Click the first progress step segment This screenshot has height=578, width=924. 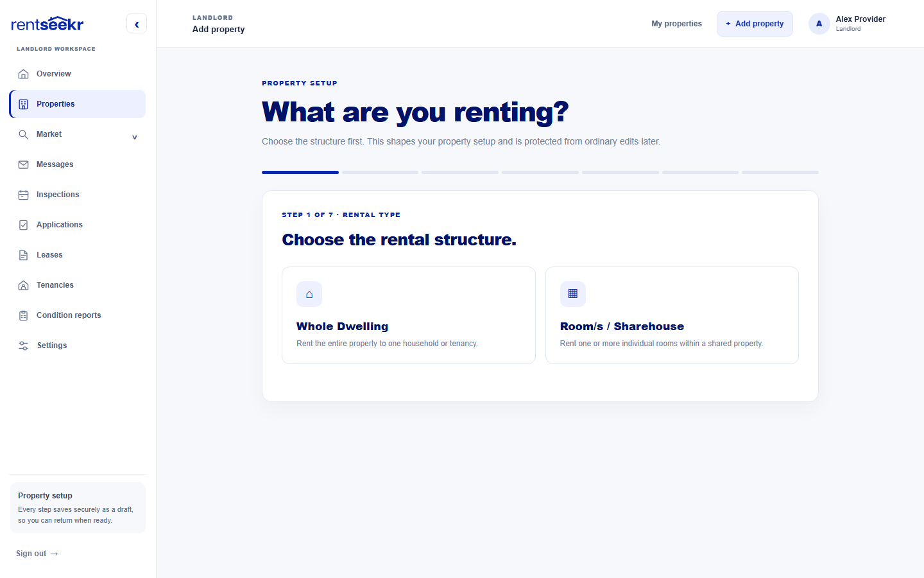pos(300,172)
